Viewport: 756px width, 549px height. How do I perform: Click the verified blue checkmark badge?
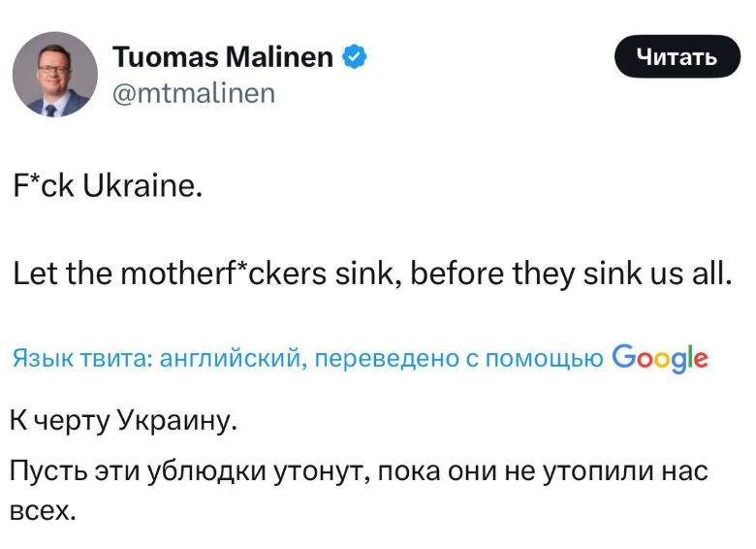click(x=355, y=58)
